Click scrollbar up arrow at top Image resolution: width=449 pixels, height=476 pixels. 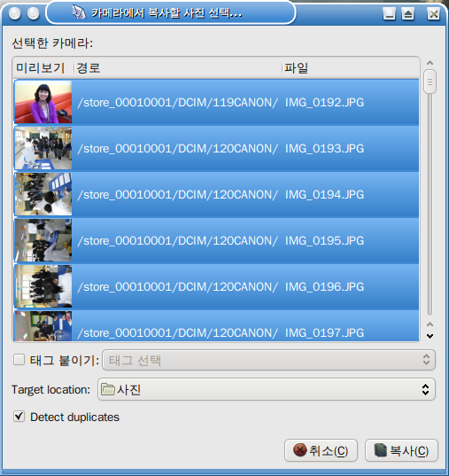430,63
